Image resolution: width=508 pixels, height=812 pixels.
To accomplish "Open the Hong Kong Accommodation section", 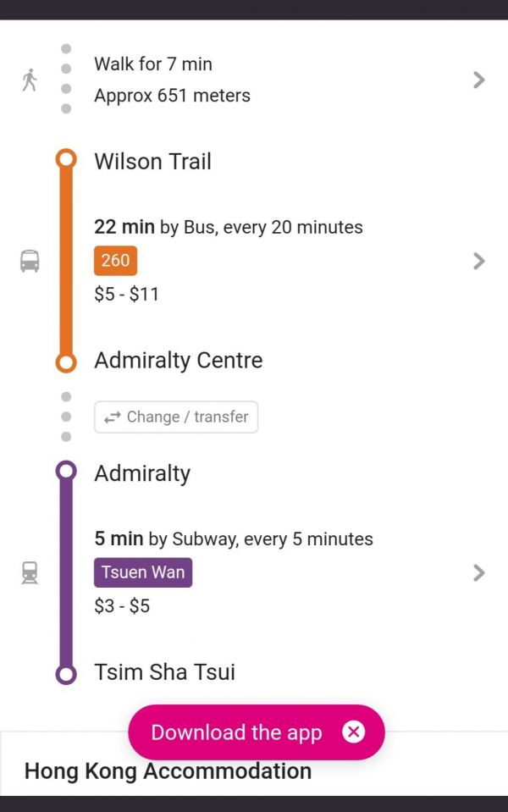I will pyautogui.click(x=168, y=771).
